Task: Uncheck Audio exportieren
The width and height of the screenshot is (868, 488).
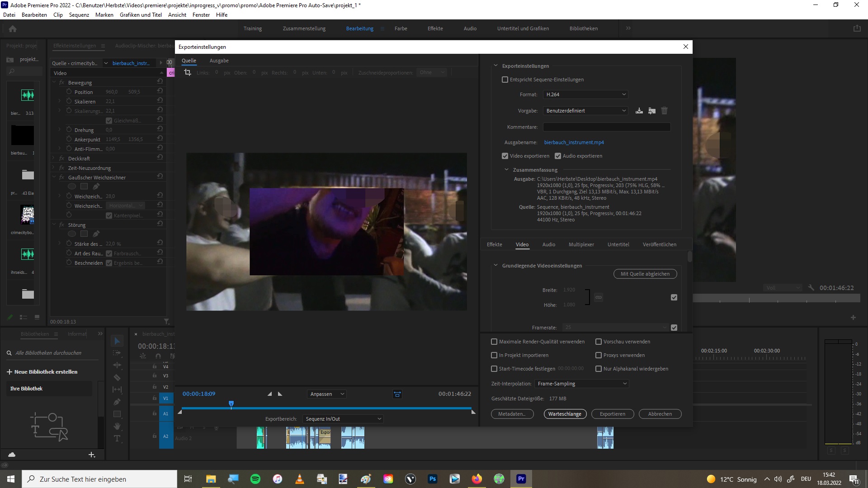Action: 557,155
